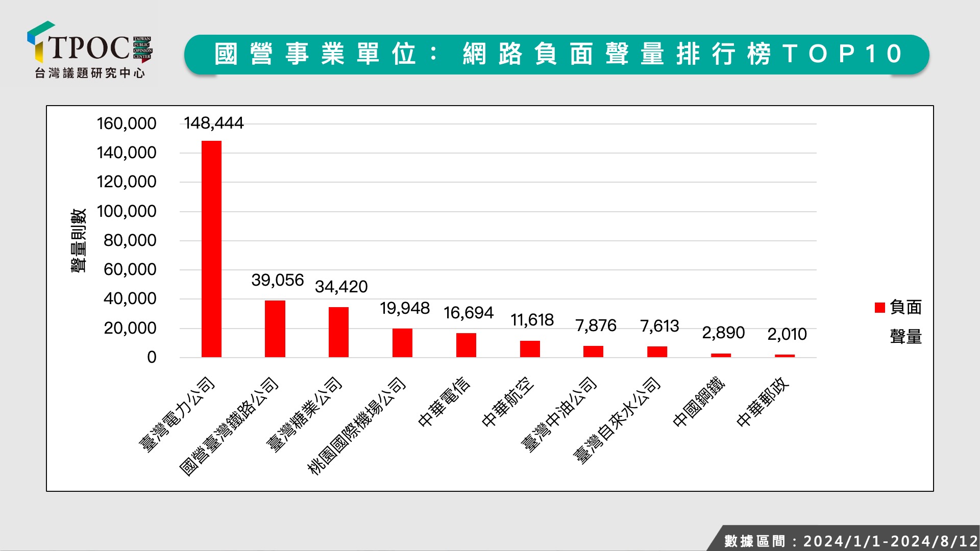980x551 pixels.
Task: Click the 中華郵政 category label
Action: 762,402
